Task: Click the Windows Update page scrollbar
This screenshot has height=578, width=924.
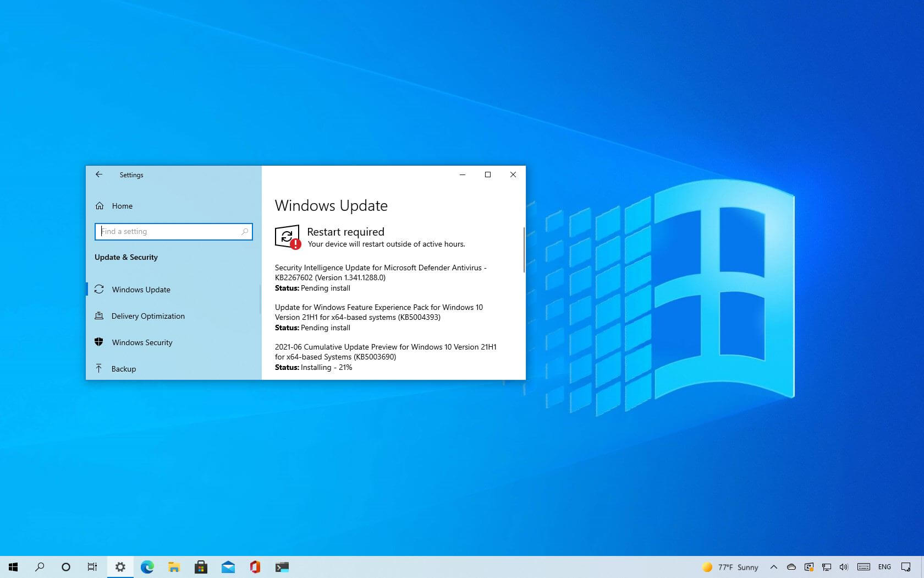Action: [524, 250]
